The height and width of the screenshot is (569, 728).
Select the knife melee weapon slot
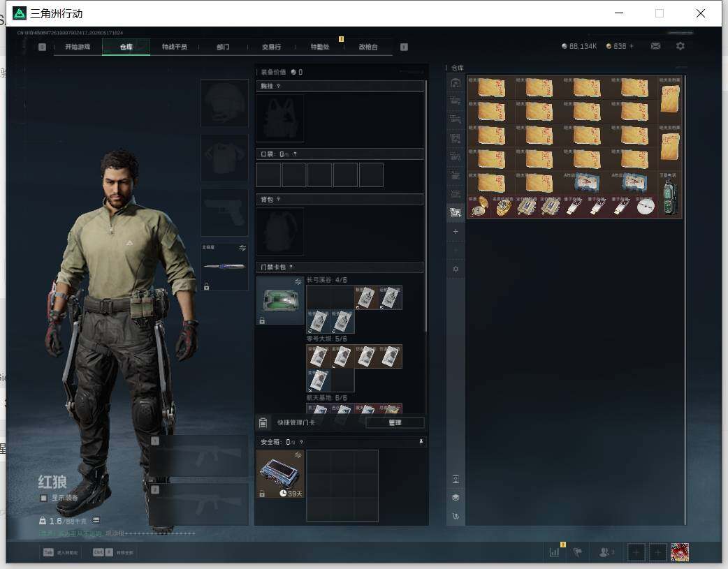[224, 267]
